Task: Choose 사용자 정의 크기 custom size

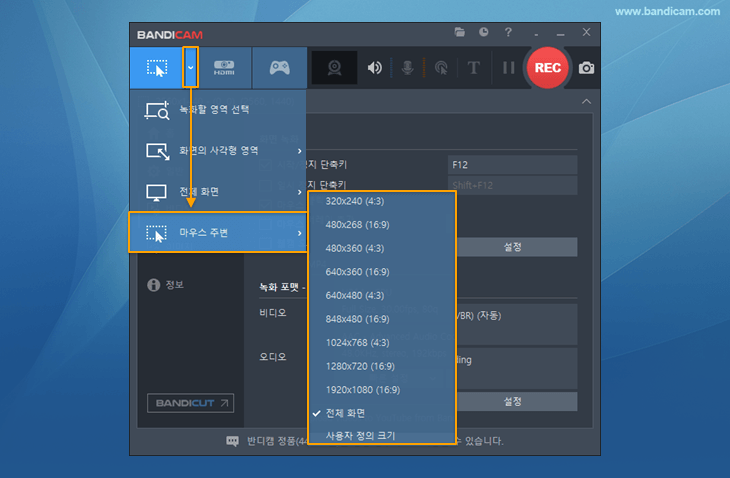Action: pos(382,436)
